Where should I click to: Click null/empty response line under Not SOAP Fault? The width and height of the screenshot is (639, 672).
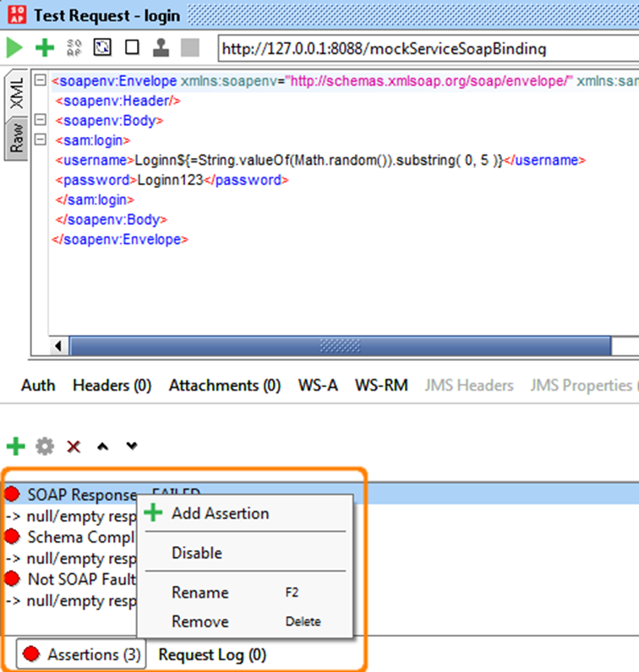pos(71,601)
